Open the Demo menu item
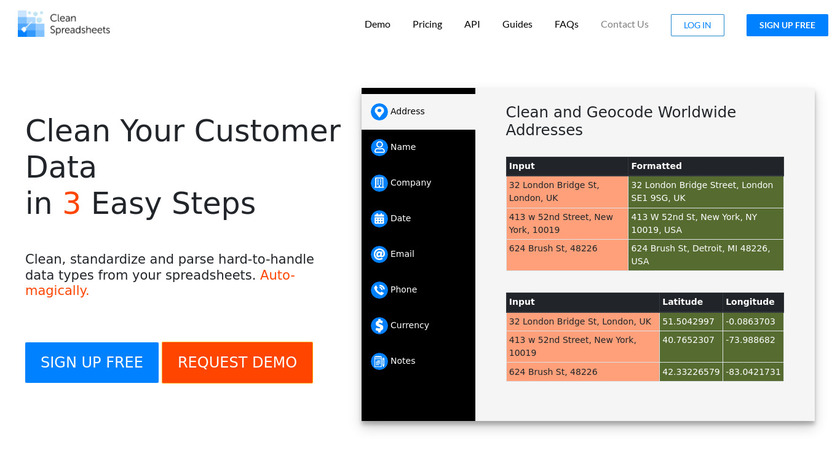This screenshot has height=472, width=840. (377, 25)
